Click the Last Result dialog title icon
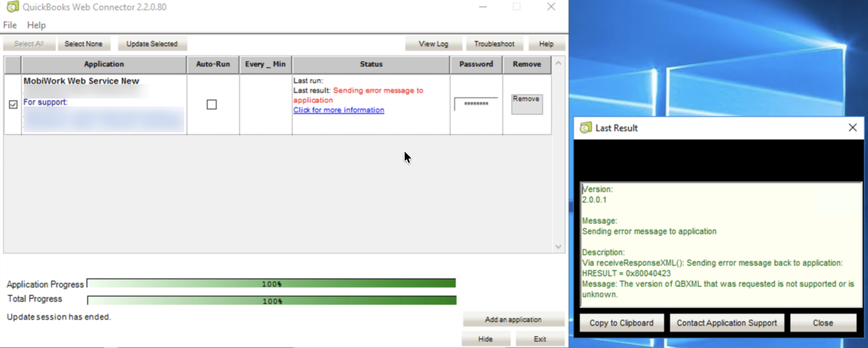The image size is (868, 348). (x=585, y=128)
